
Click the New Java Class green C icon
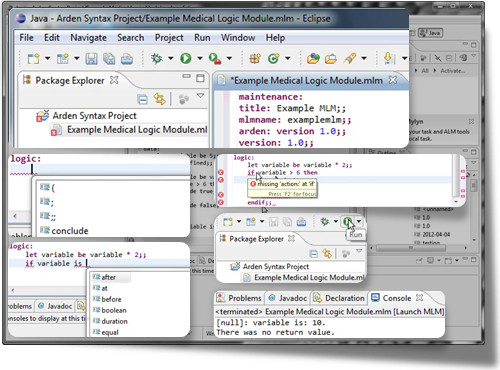pos(273,59)
